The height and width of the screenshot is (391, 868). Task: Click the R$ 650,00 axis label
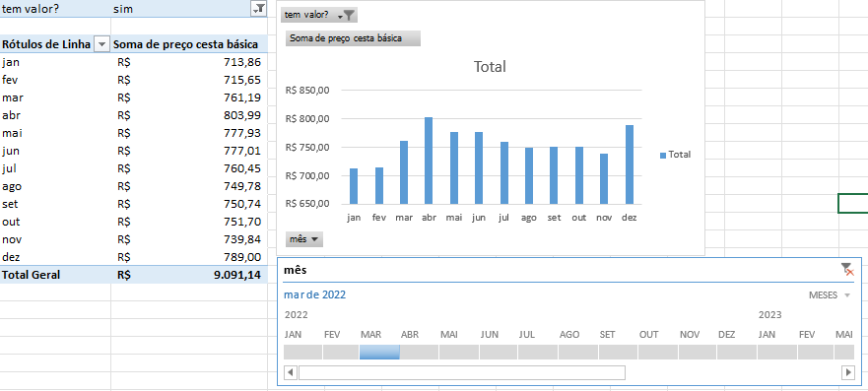click(x=307, y=203)
